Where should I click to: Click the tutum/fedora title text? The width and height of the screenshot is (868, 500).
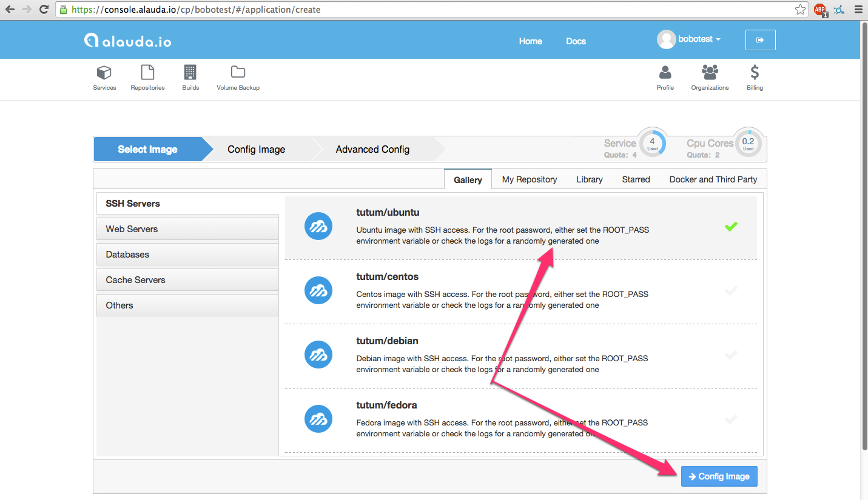tap(386, 405)
